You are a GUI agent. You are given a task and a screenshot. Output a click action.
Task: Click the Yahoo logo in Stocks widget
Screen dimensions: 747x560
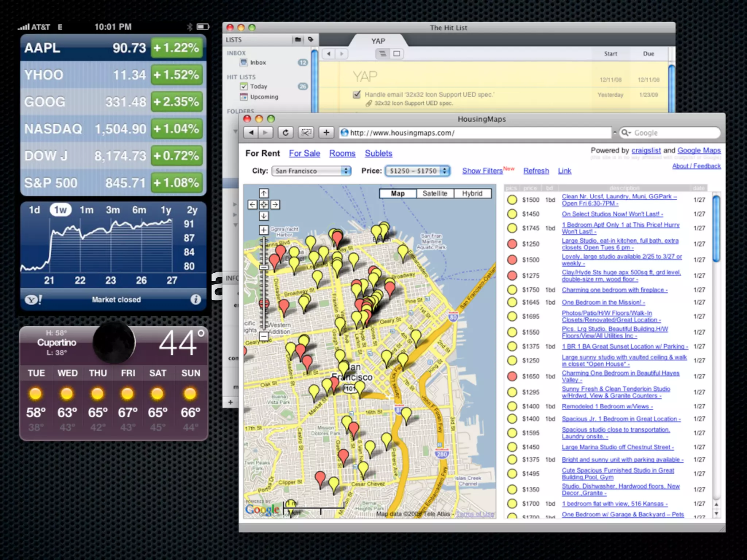pyautogui.click(x=33, y=300)
